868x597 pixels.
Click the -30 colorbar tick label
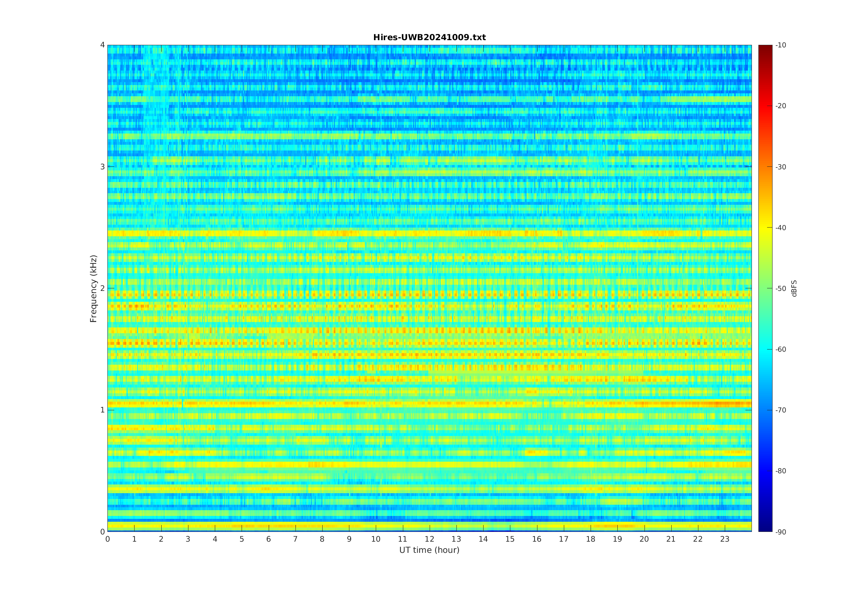780,167
